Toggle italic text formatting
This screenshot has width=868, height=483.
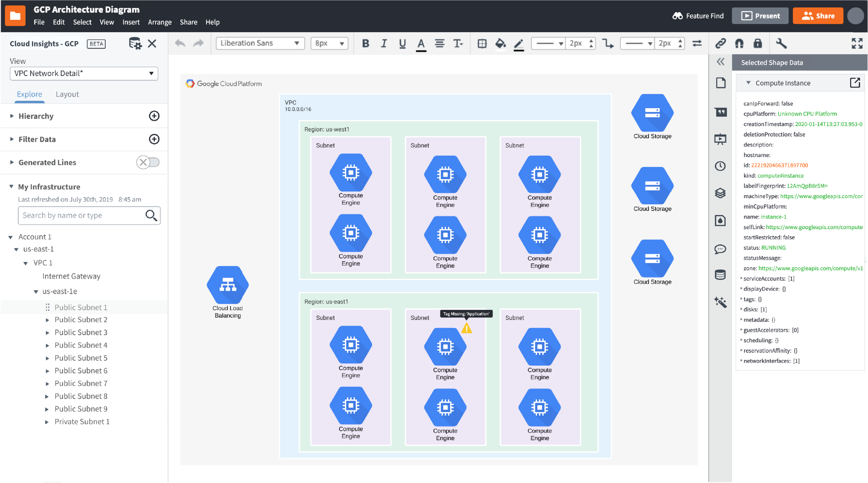click(384, 43)
